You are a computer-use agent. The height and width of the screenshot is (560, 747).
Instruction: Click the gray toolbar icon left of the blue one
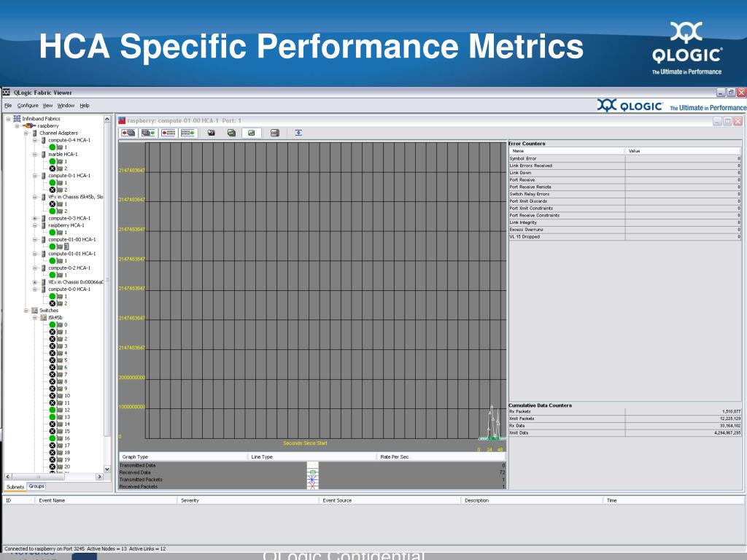[x=275, y=133]
